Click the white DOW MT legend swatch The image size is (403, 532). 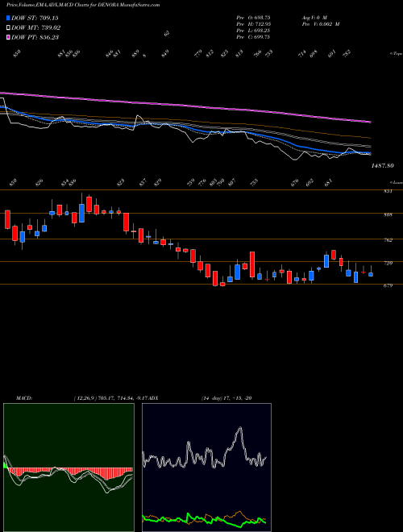(x=9, y=27)
